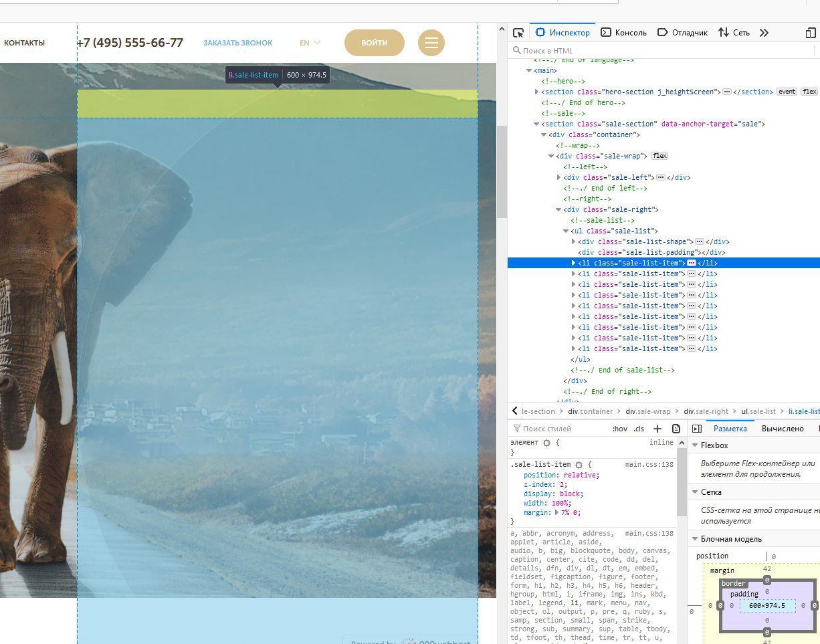Edit box model content size 600×974.5
Screen dimensions: 820x644
767,606
